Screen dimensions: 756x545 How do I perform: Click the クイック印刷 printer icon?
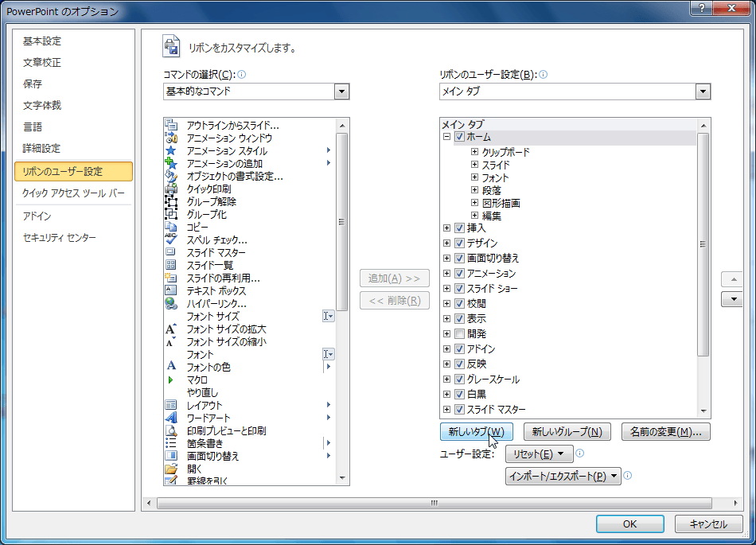[171, 189]
